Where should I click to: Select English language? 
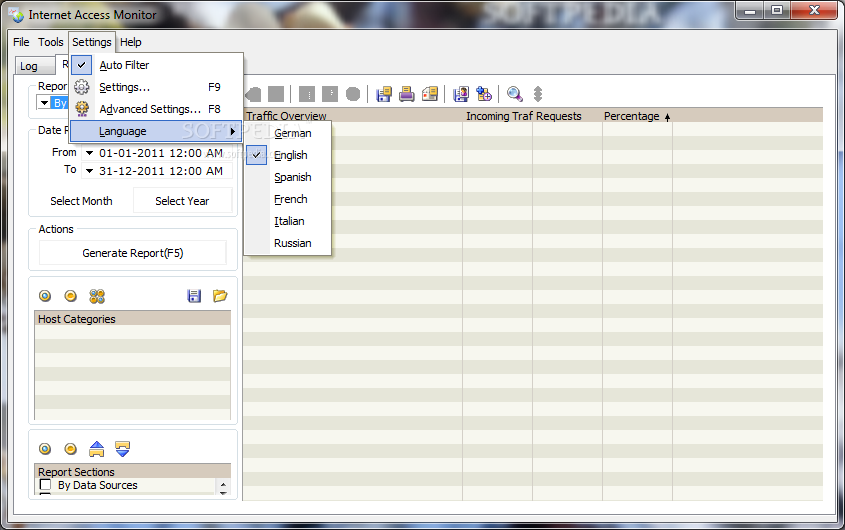pyautogui.click(x=290, y=155)
